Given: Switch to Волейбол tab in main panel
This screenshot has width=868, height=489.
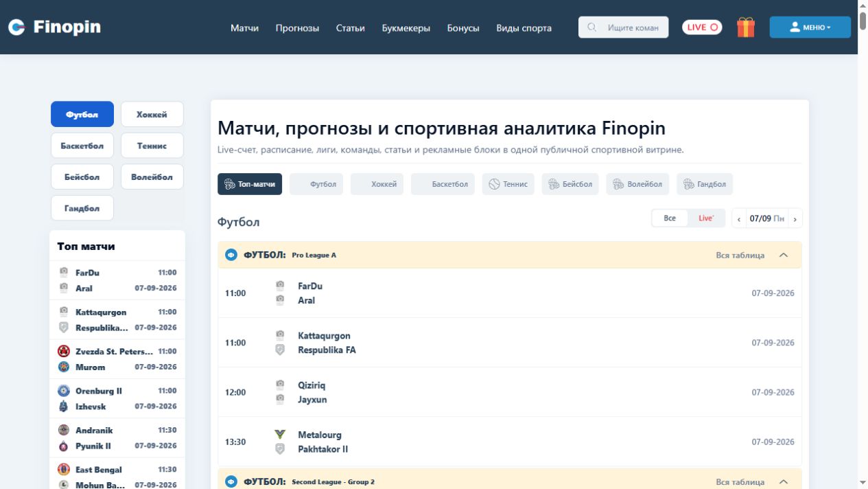Looking at the screenshot, I should pos(637,184).
